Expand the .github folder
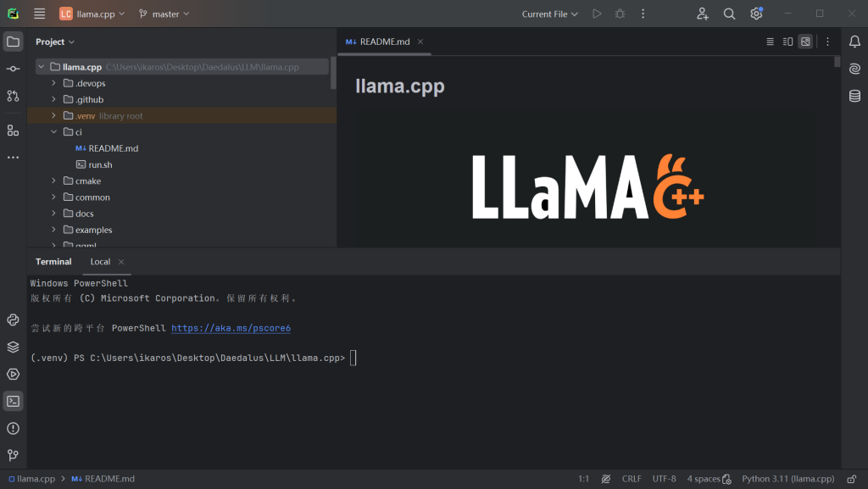The image size is (868, 489). coord(53,99)
